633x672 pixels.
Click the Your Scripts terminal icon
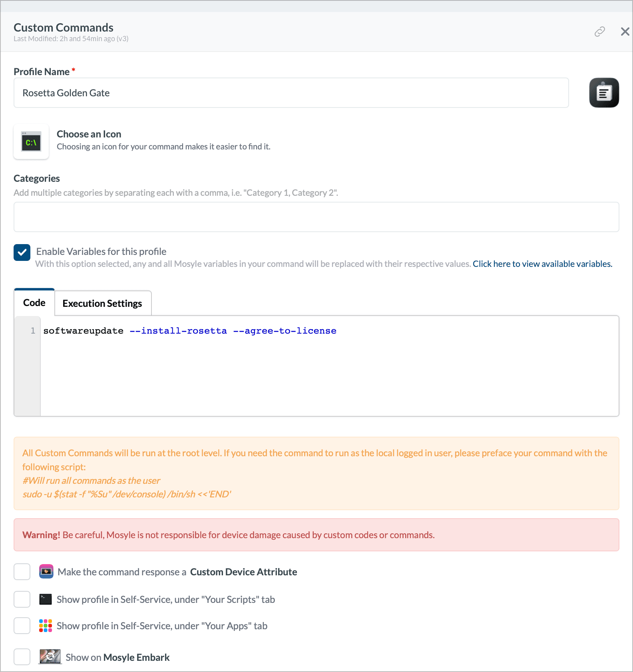pyautogui.click(x=46, y=599)
